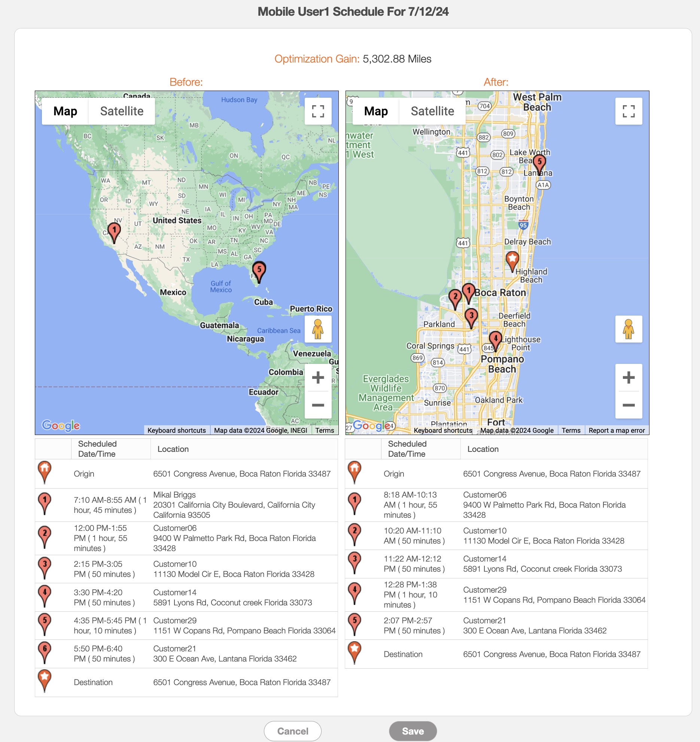Cancel the schedule optimization
700x742 pixels.
click(x=293, y=731)
